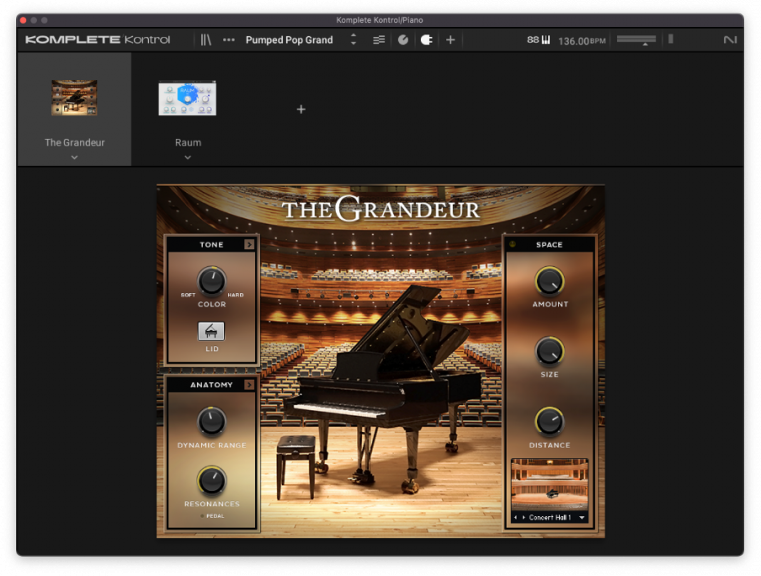Click the Space Size knob
Screen dimensions: 761x576
(549, 351)
